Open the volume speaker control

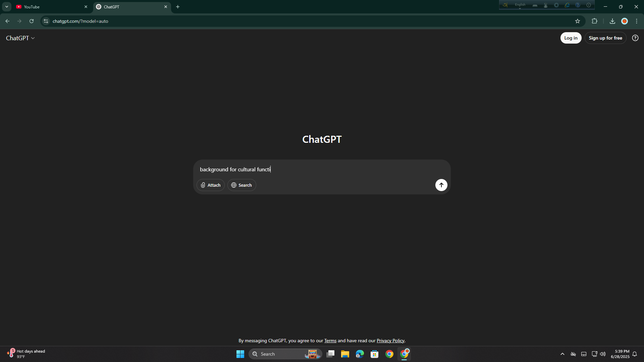point(603,354)
